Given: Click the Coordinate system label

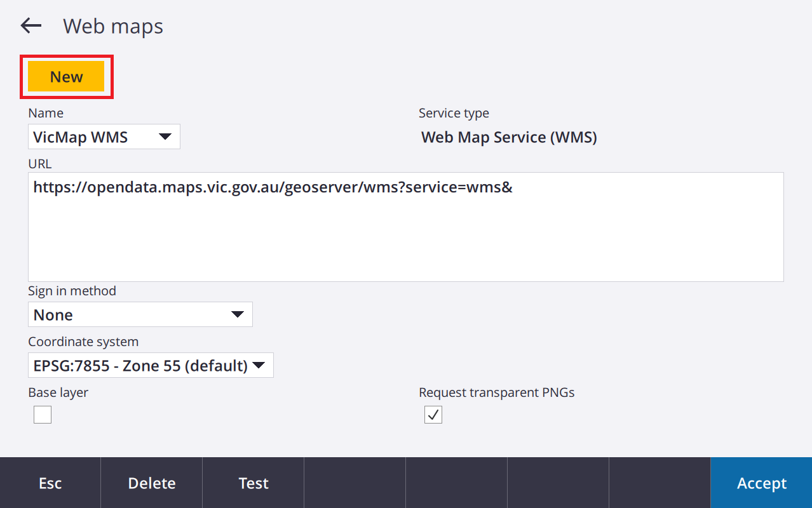Looking at the screenshot, I should coord(83,342).
